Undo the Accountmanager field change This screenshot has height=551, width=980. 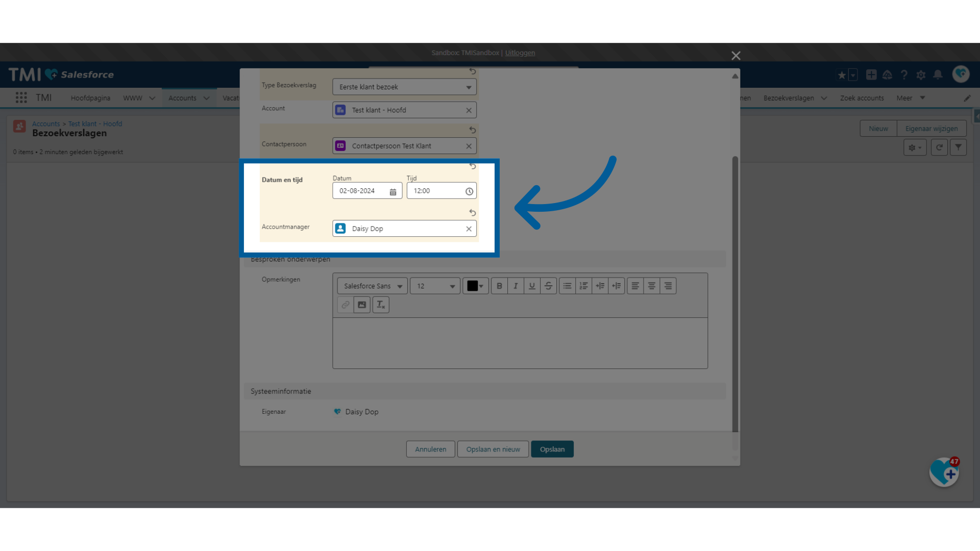coord(473,213)
